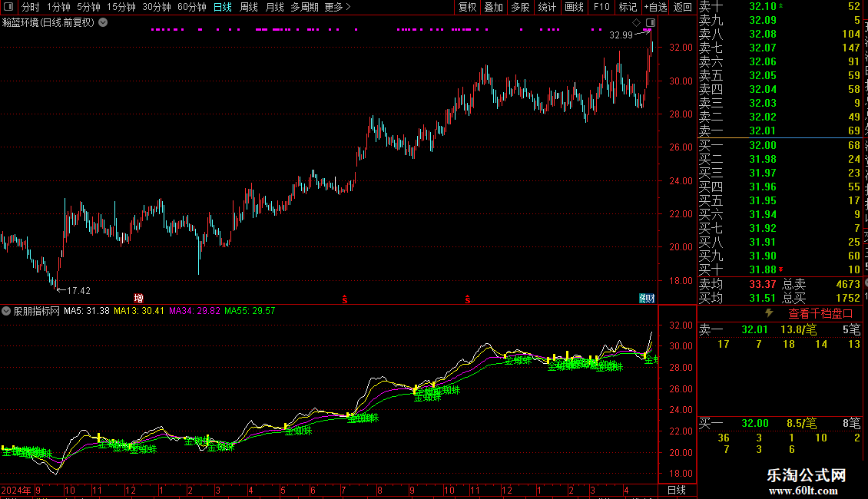The image size is (868, 499).
Task: Toggle the chart side panel icon
Action: [651, 23]
